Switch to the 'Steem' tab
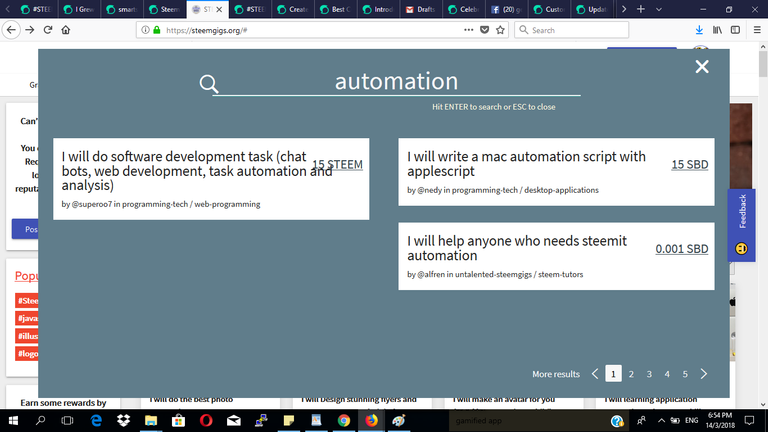This screenshot has height=432, width=768. [164, 9]
